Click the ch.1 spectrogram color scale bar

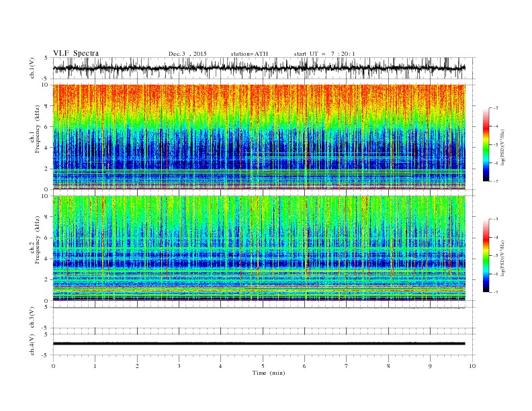click(x=486, y=144)
